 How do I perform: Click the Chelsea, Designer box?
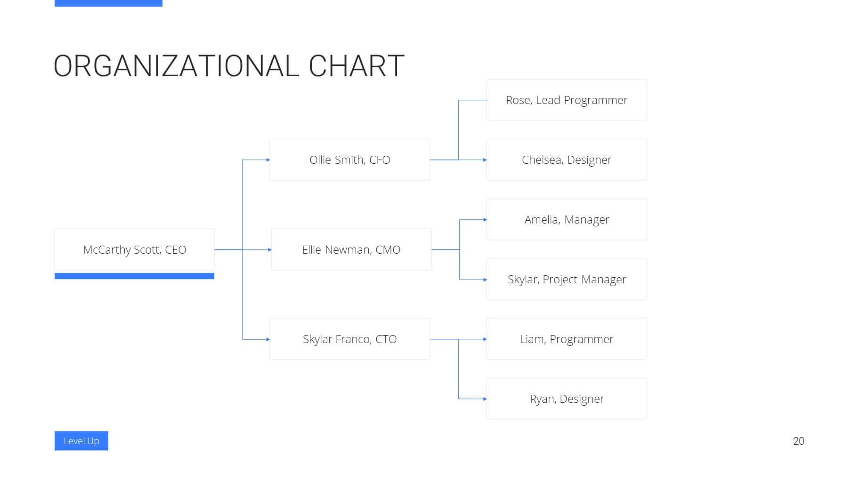tap(567, 160)
